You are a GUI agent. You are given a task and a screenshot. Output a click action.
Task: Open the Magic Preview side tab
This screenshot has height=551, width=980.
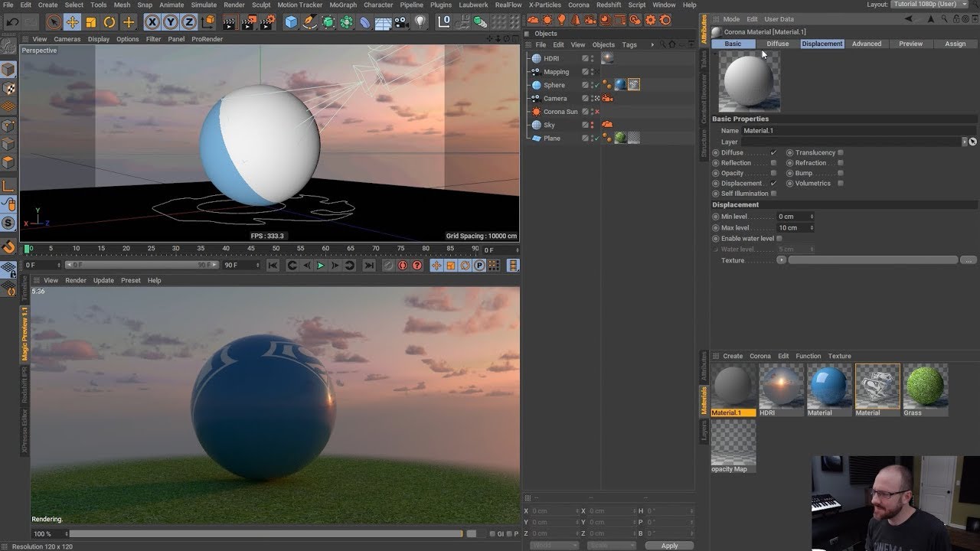pyautogui.click(x=24, y=334)
